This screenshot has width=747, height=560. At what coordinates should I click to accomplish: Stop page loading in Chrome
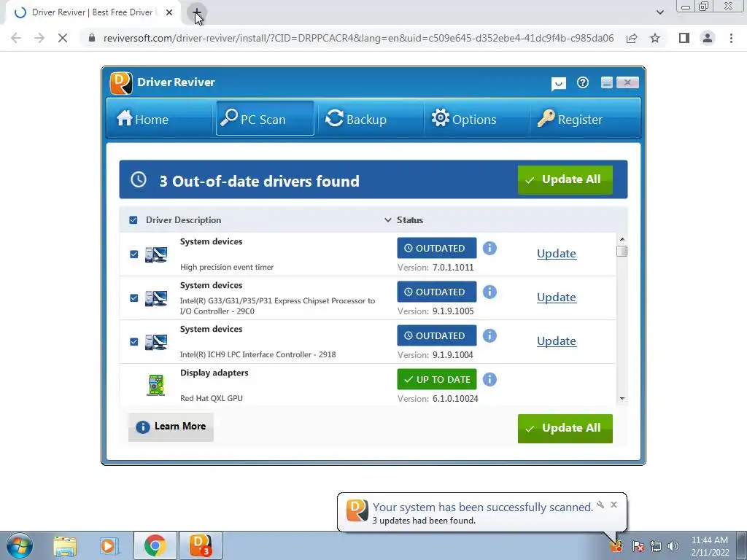(x=63, y=38)
